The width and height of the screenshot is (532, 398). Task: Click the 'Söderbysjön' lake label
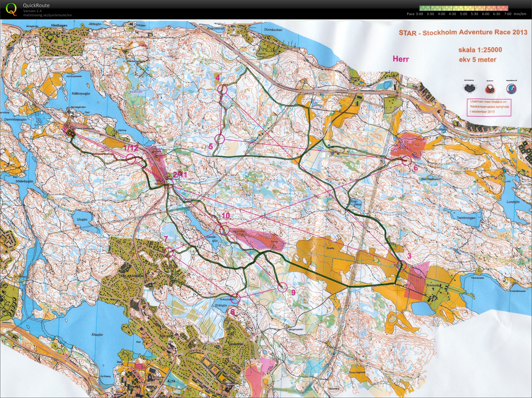point(24,181)
